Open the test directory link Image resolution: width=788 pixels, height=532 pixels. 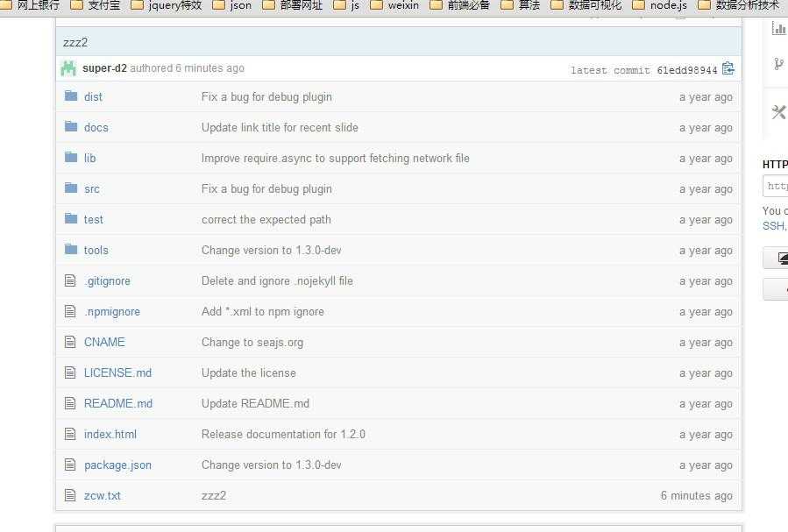coord(94,219)
